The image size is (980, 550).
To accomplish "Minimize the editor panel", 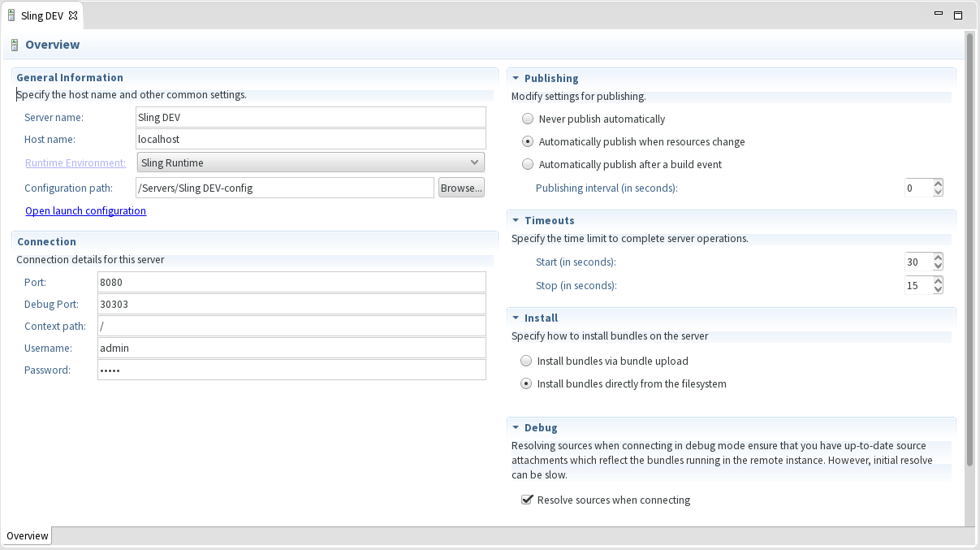I will (939, 15).
